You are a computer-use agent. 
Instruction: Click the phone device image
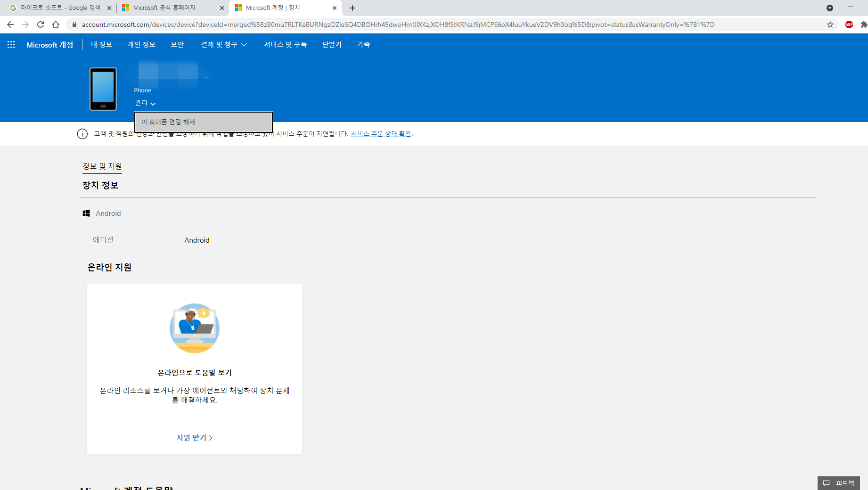pos(103,89)
